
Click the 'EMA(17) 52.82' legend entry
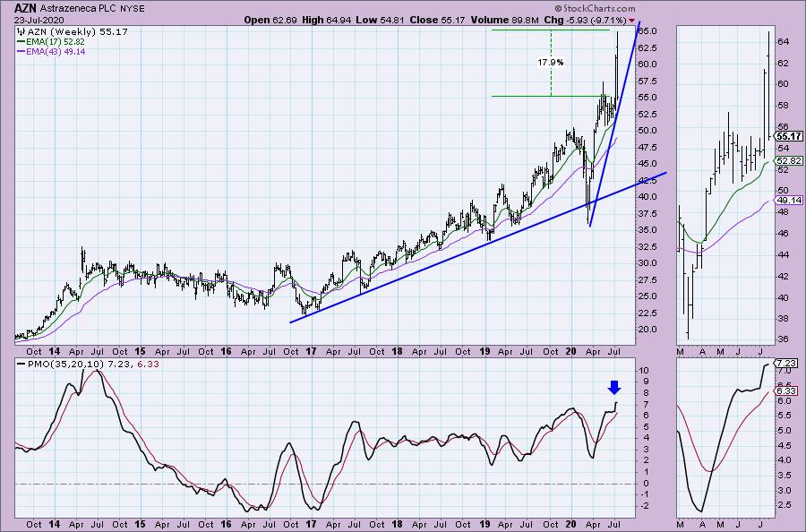[x=56, y=41]
